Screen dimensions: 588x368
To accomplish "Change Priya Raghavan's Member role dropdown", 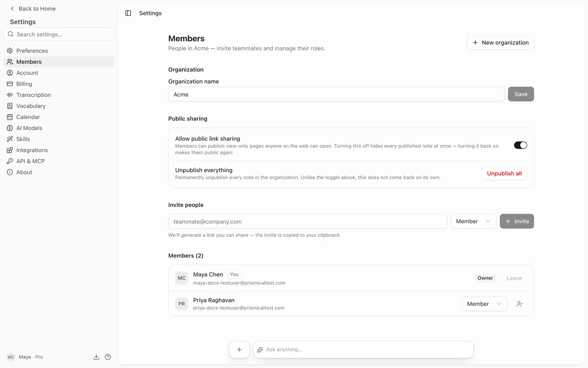I will click(x=484, y=304).
